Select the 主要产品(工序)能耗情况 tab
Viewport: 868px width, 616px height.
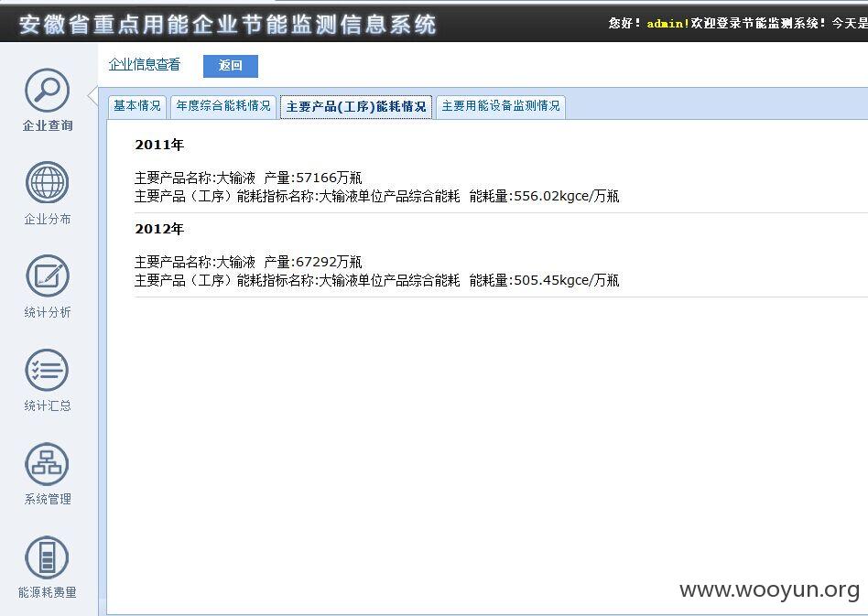(356, 106)
